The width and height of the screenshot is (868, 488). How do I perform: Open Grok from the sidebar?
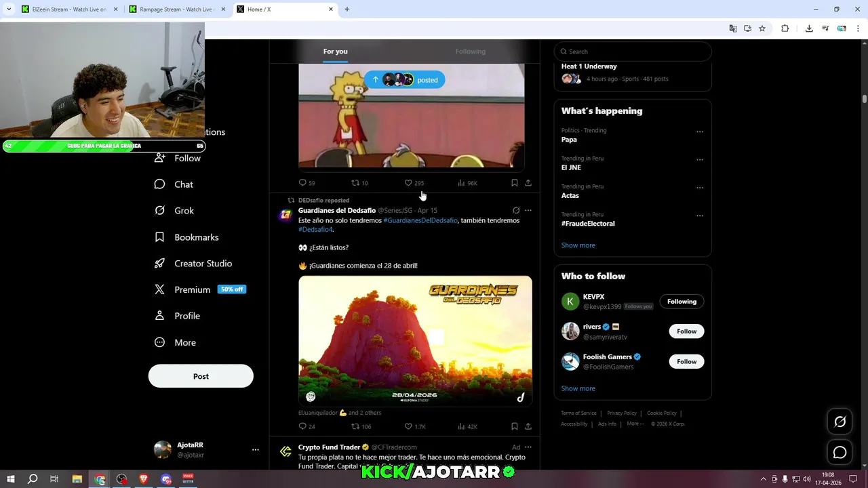[x=174, y=211]
